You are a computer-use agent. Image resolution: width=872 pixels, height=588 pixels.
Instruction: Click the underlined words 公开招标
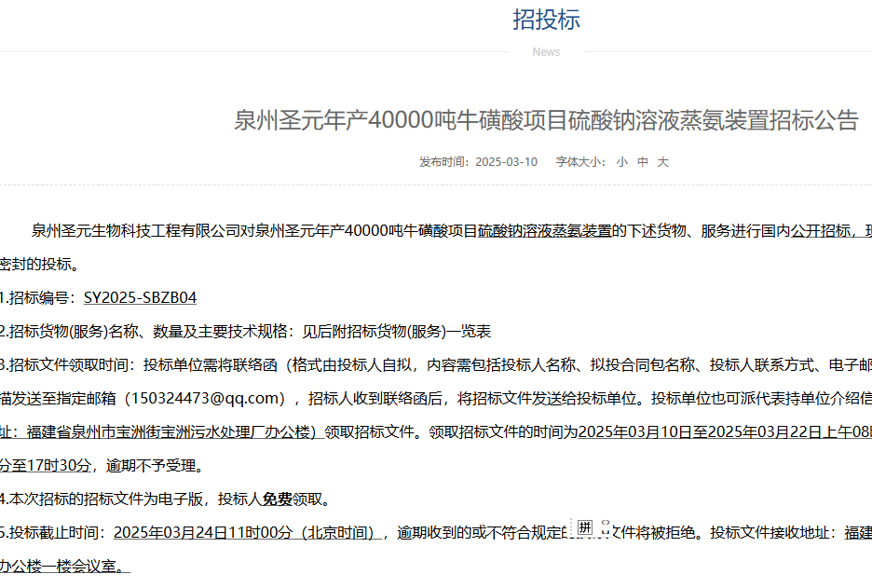pyautogui.click(x=820, y=230)
